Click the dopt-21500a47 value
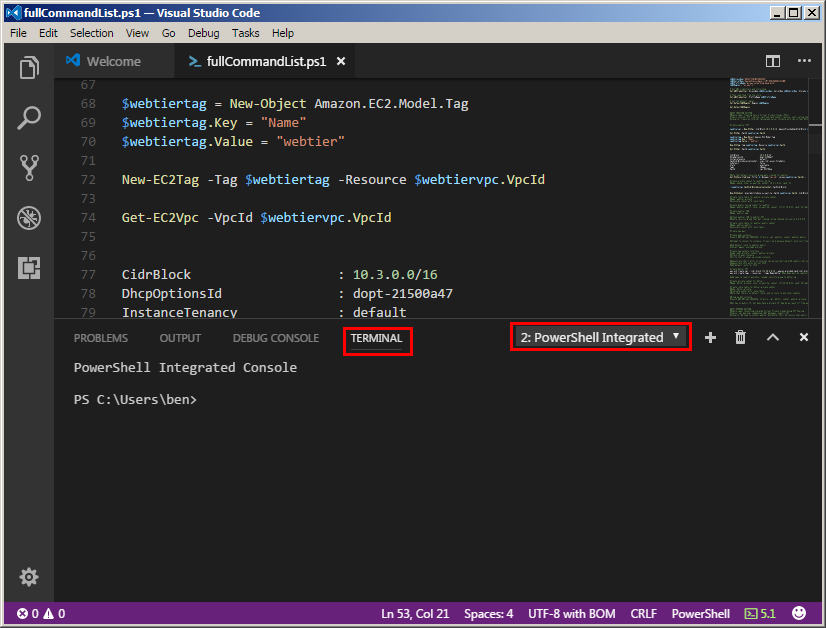826x628 pixels. coord(402,293)
